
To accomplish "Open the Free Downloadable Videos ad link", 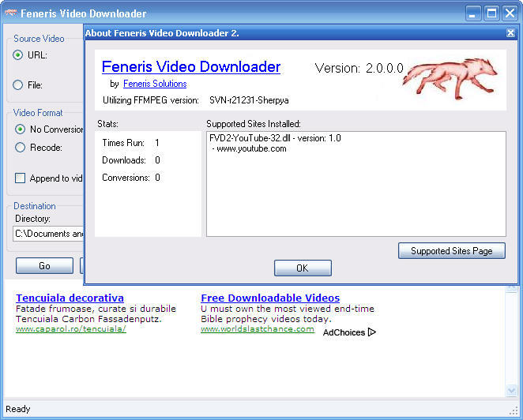I will coord(270,298).
